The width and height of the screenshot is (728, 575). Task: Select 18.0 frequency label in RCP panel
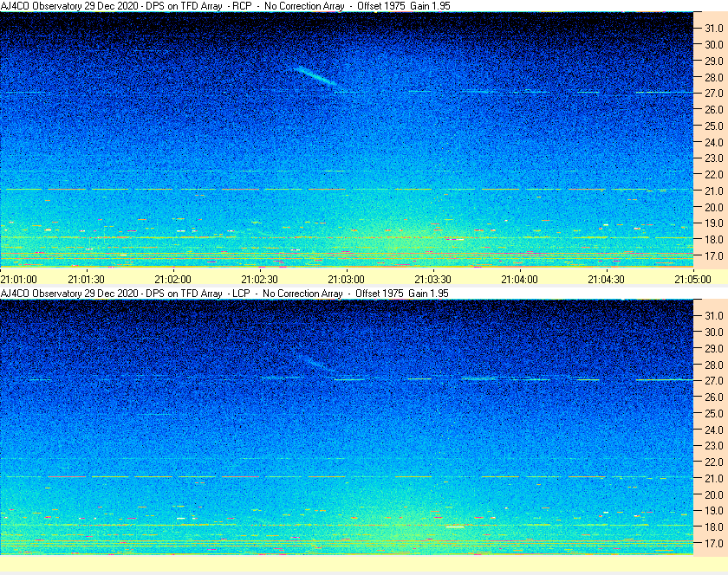pos(714,240)
